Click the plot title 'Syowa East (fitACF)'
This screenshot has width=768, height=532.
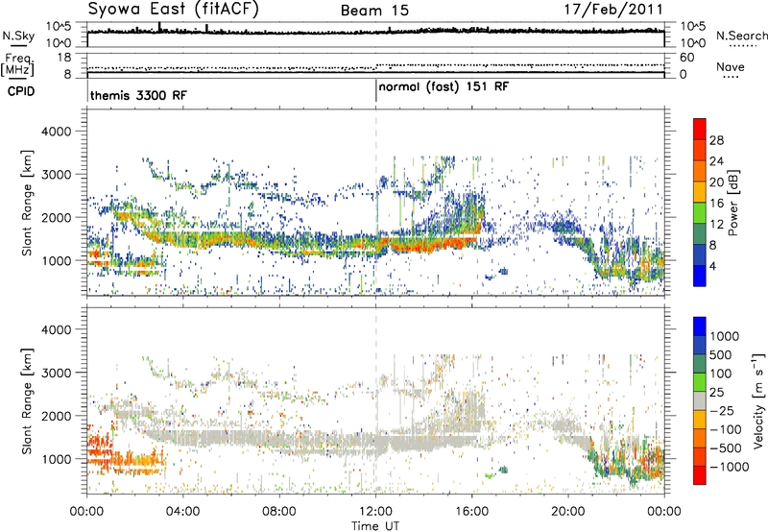[174, 9]
